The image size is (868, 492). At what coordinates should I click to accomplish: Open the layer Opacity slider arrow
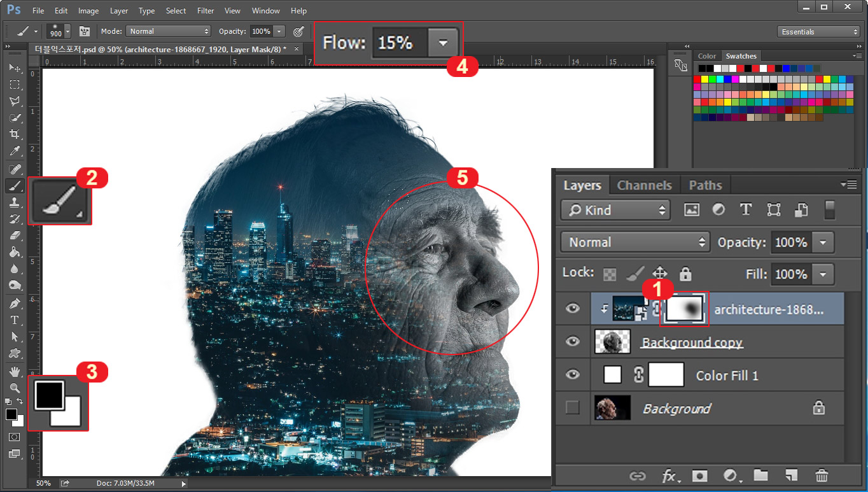click(823, 242)
